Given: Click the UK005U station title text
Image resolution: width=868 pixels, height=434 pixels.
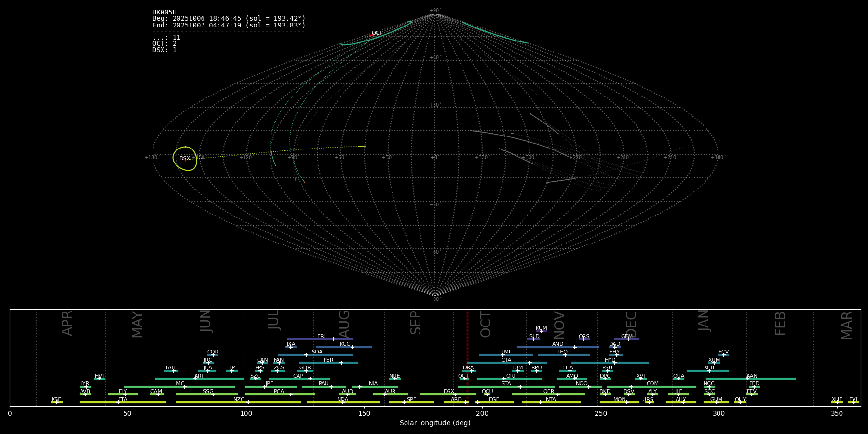Looking at the screenshot, I should (164, 13).
